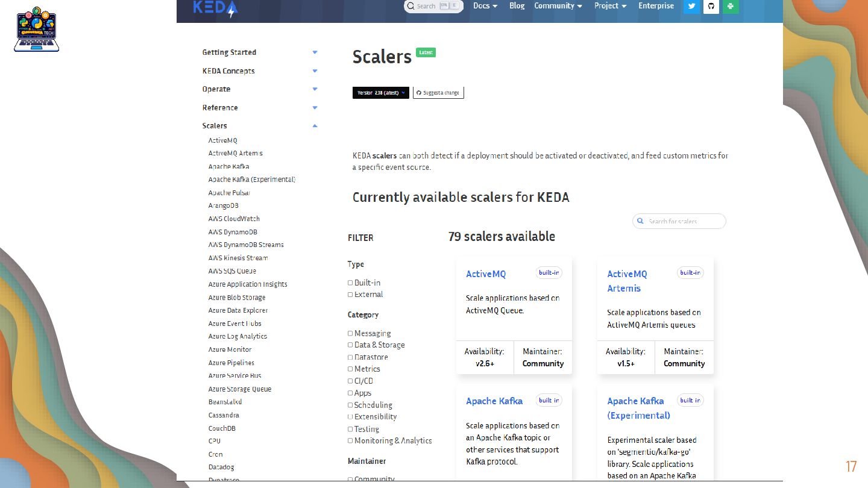Open AWS DynamoDB Streams in the sidebar
868x488 pixels.
(x=246, y=245)
